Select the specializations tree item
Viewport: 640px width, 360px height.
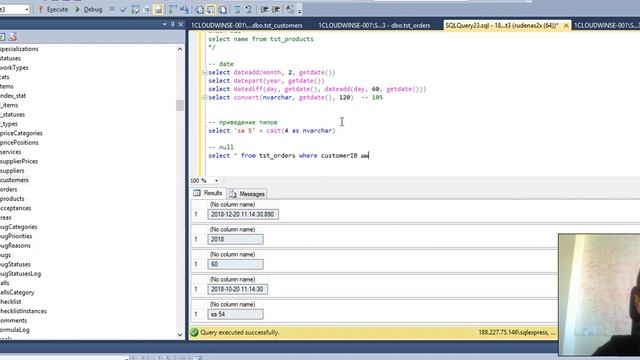tap(19, 49)
